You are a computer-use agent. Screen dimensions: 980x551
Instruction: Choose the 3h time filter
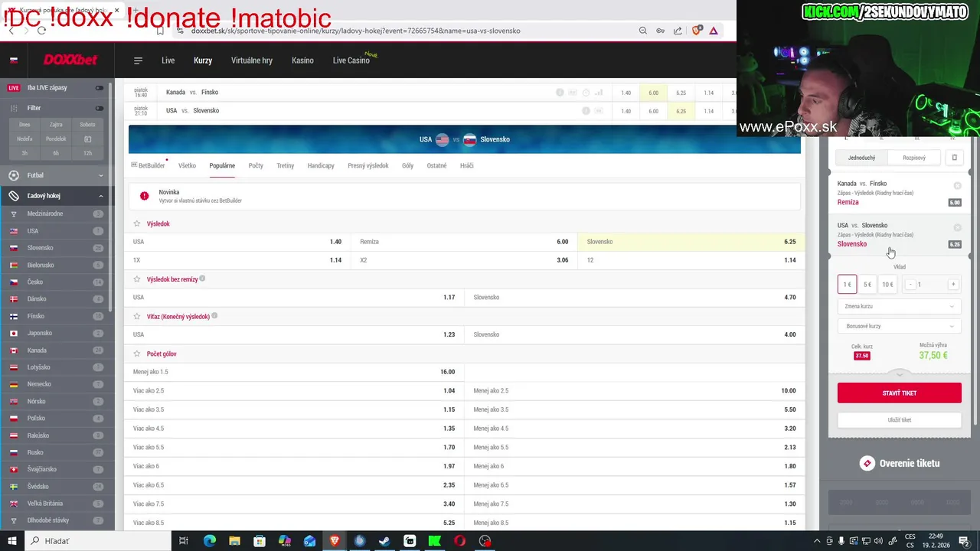tap(24, 153)
